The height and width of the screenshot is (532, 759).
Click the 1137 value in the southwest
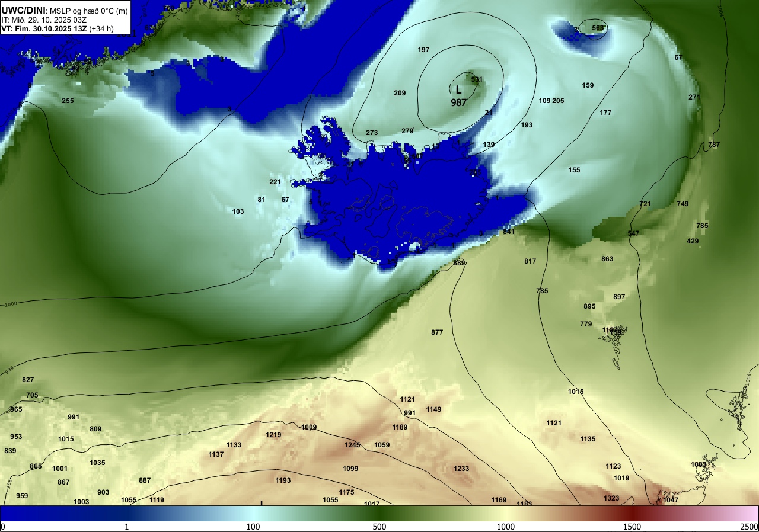tap(216, 454)
